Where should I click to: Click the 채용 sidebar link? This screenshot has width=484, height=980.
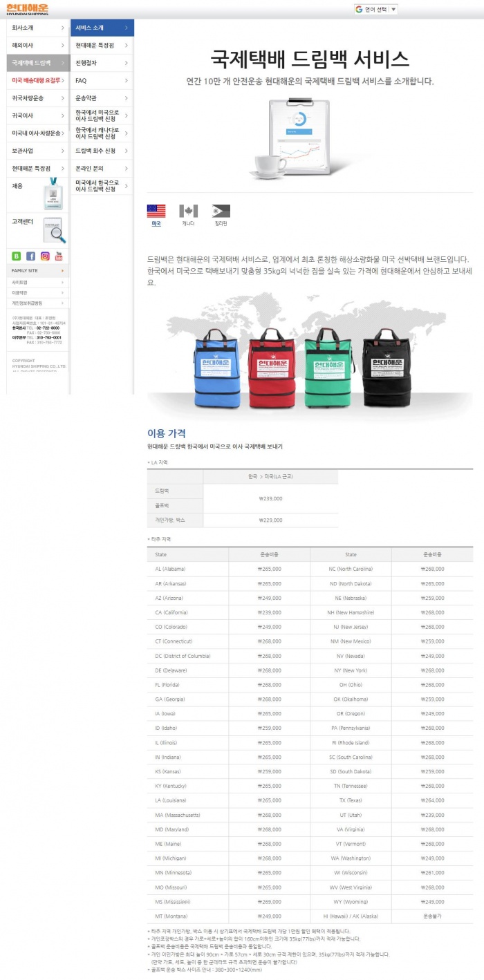click(x=17, y=186)
